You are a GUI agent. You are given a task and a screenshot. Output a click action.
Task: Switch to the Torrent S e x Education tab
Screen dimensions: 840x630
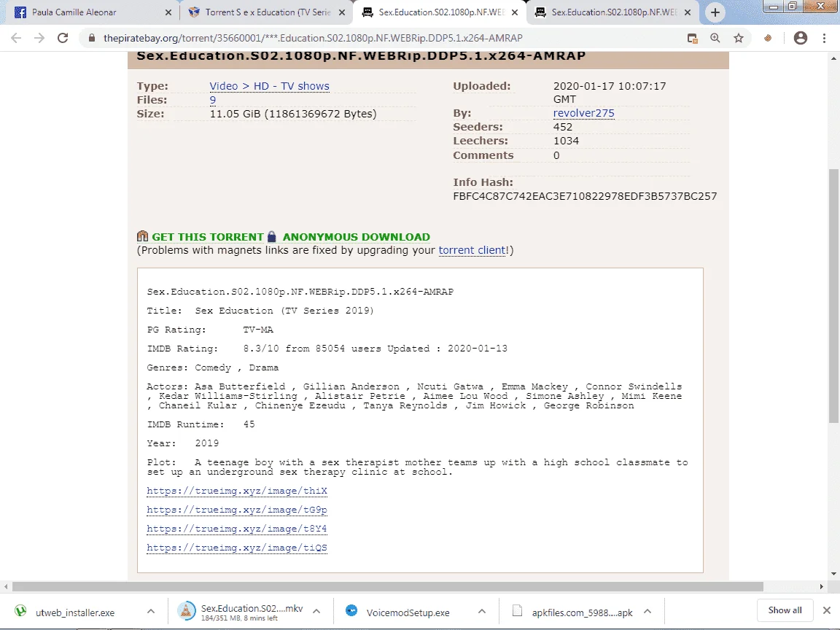tap(267, 12)
